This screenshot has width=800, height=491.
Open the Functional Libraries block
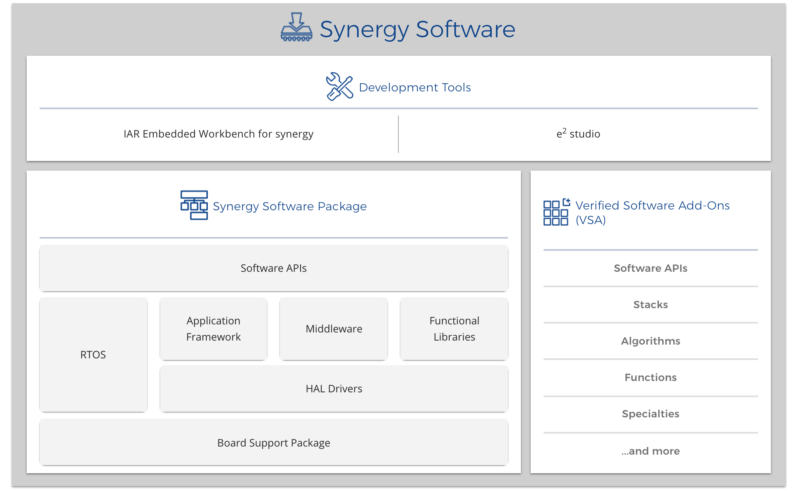454,329
